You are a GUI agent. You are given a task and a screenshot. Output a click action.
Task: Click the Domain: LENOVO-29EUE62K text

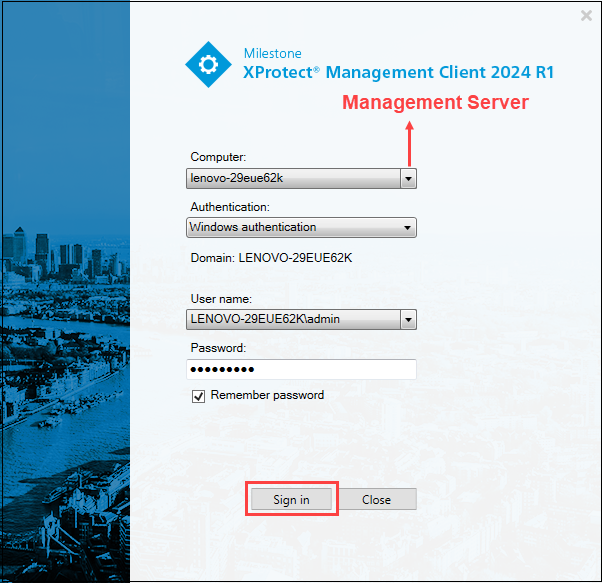point(271,258)
